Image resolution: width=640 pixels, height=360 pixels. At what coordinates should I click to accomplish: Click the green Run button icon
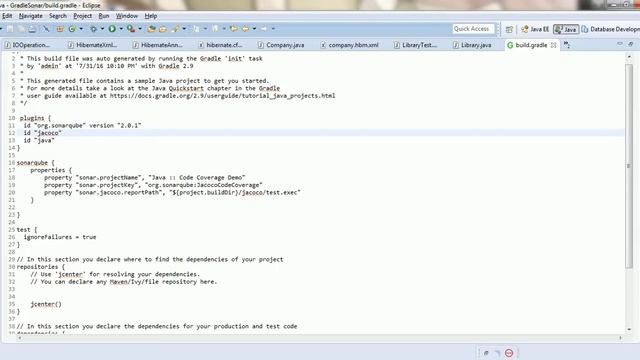[x=112, y=29]
